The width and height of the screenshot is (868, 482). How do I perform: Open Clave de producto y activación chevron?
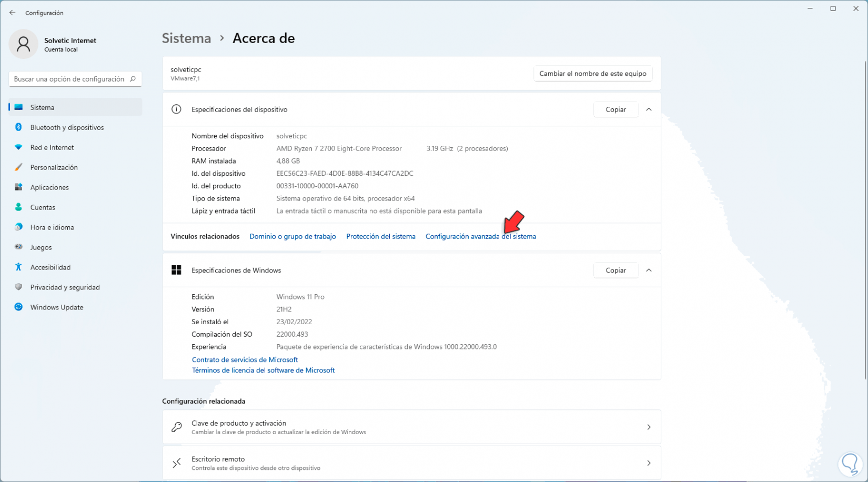(649, 427)
